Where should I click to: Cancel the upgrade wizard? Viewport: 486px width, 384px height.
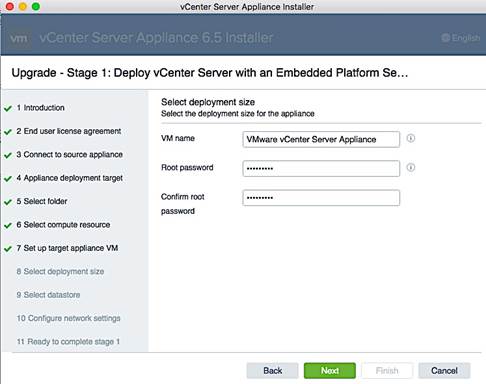[444, 371]
